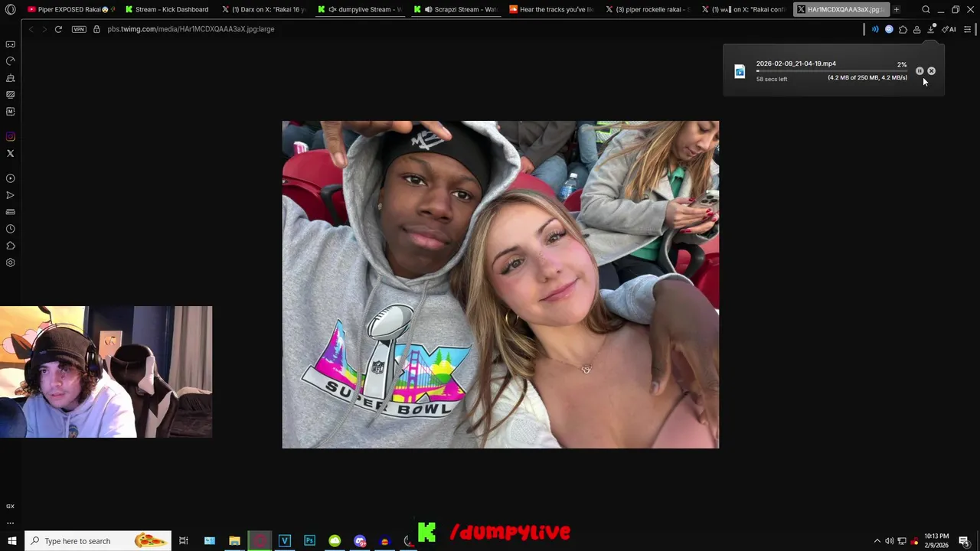980x551 pixels.
Task: Toggle the VPN badge in the address bar
Action: [x=79, y=29]
